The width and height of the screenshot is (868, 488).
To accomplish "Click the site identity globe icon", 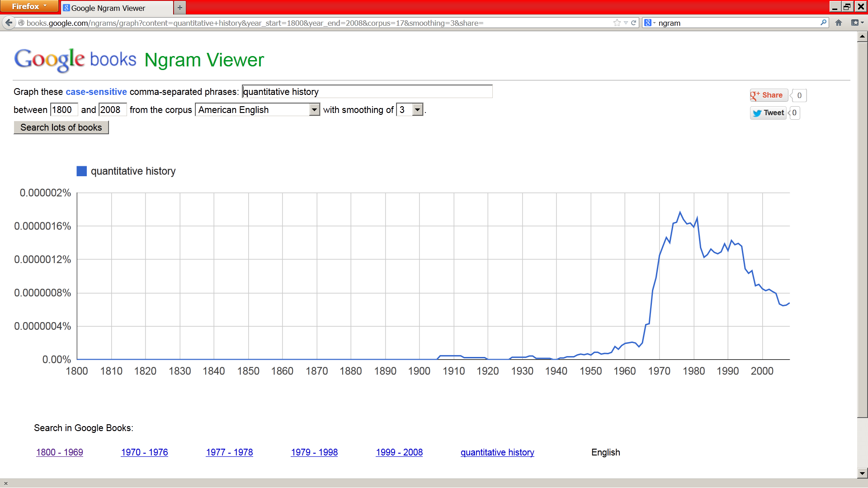I will point(21,23).
